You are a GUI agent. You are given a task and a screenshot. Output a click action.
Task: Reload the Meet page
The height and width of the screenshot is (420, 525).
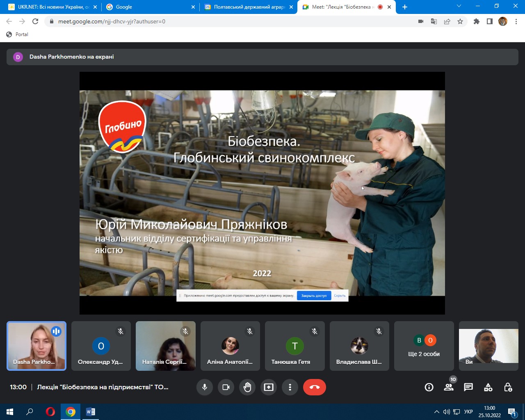click(35, 21)
